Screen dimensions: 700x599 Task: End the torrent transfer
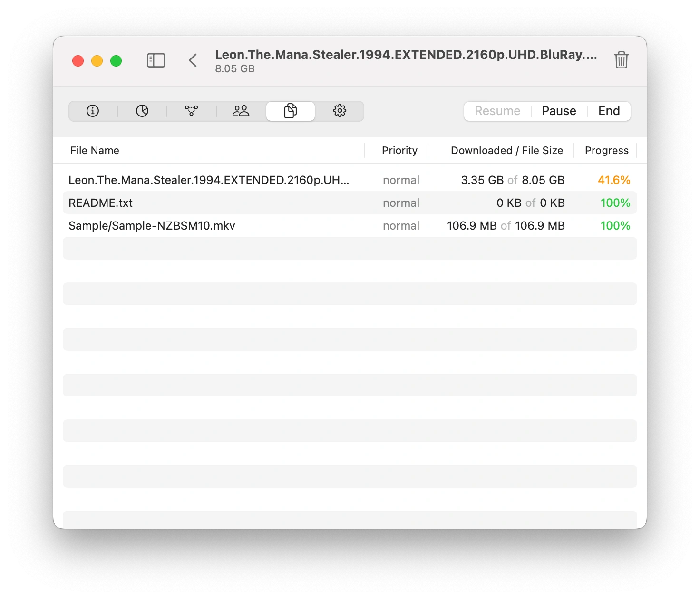(609, 111)
